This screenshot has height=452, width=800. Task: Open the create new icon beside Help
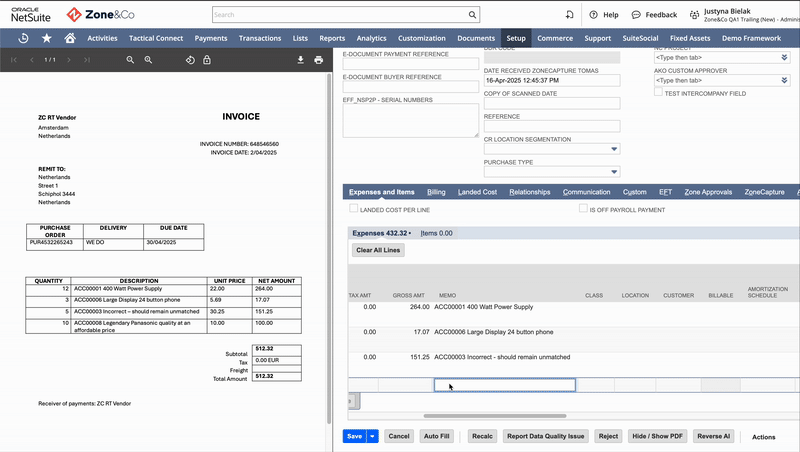tap(569, 15)
